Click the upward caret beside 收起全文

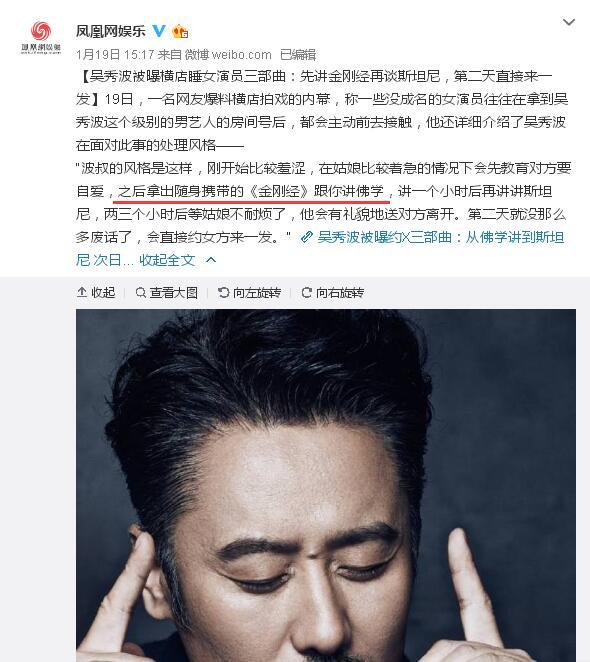click(x=211, y=260)
